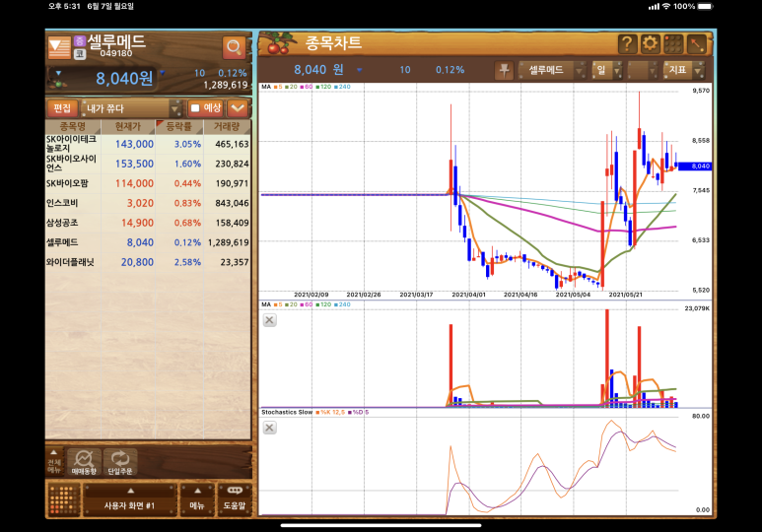
Task: Select 셀루메드 row in watchlist
Action: click(x=148, y=242)
